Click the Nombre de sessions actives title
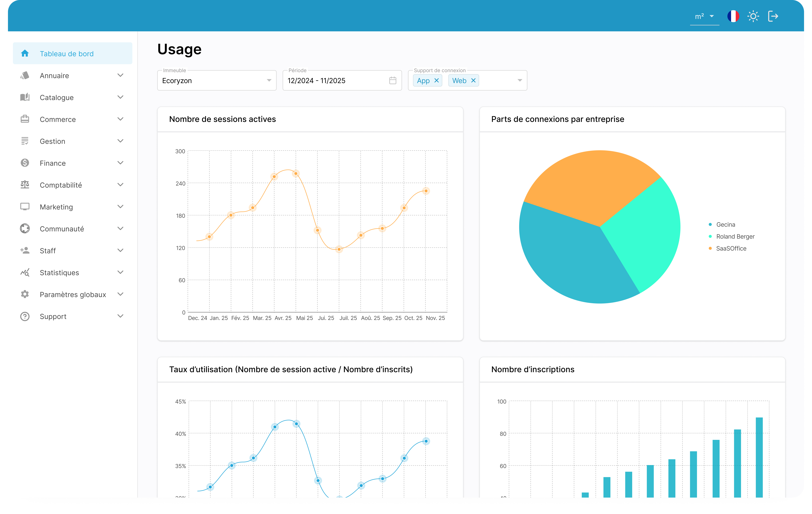This screenshot has height=514, width=812. pos(222,119)
